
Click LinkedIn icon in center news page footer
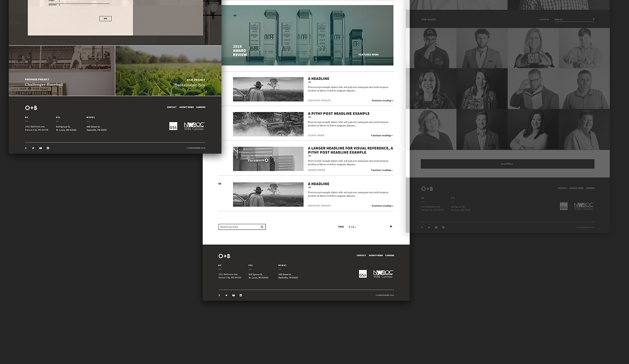pos(241,295)
